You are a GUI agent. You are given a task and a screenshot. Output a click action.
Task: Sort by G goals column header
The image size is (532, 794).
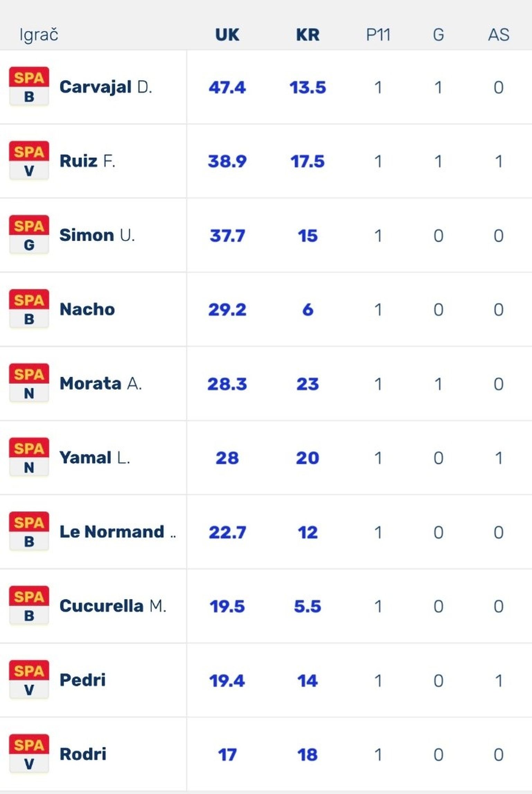(438, 35)
